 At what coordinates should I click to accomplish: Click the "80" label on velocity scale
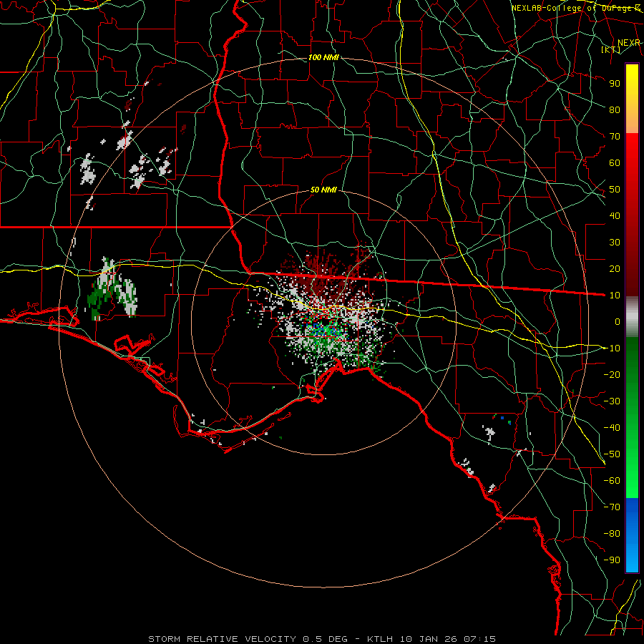(615, 109)
